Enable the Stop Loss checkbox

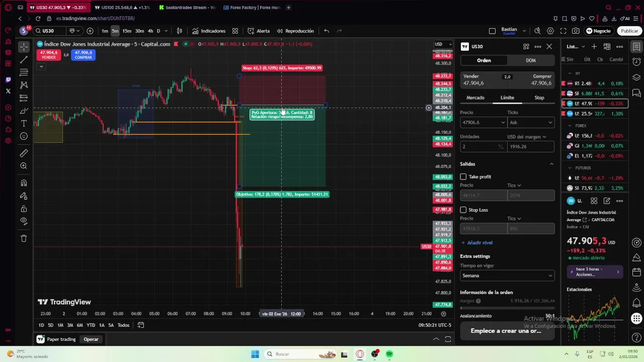coord(463,210)
